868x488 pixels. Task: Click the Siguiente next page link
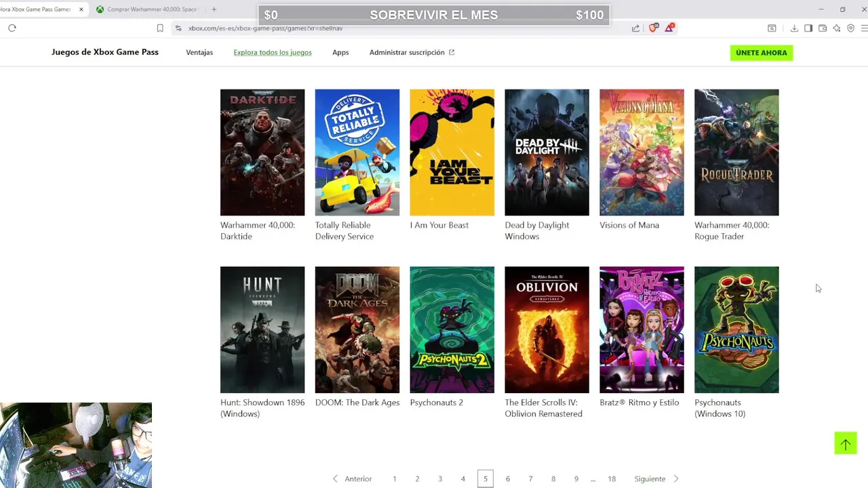pyautogui.click(x=650, y=479)
